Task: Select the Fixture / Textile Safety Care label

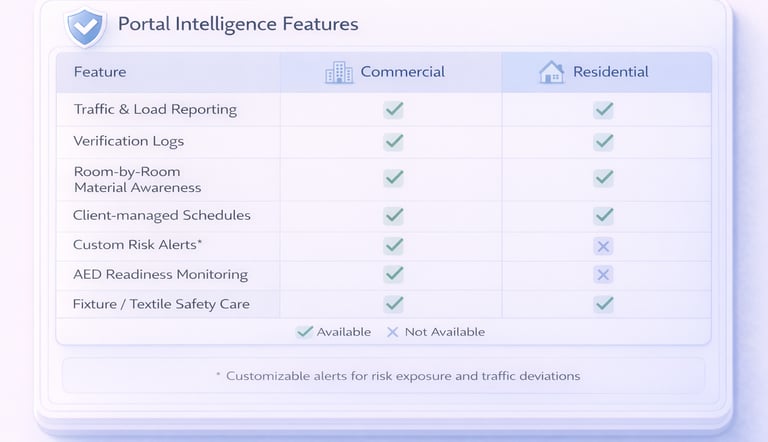Action: [161, 304]
